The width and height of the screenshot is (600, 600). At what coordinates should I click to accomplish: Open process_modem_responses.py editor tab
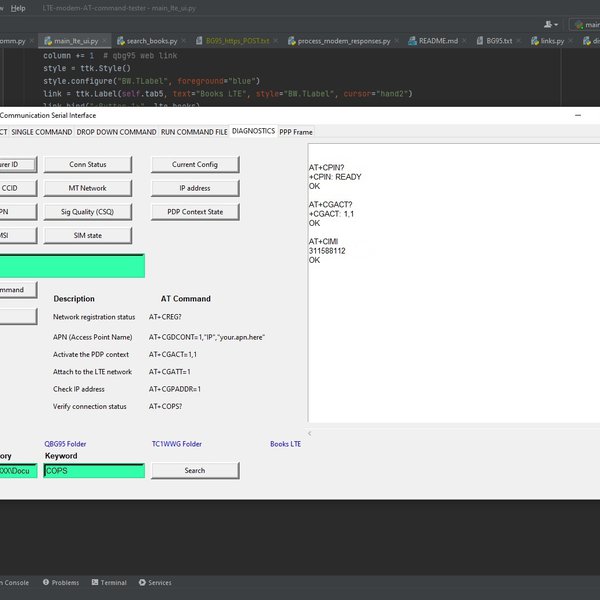[x=344, y=41]
